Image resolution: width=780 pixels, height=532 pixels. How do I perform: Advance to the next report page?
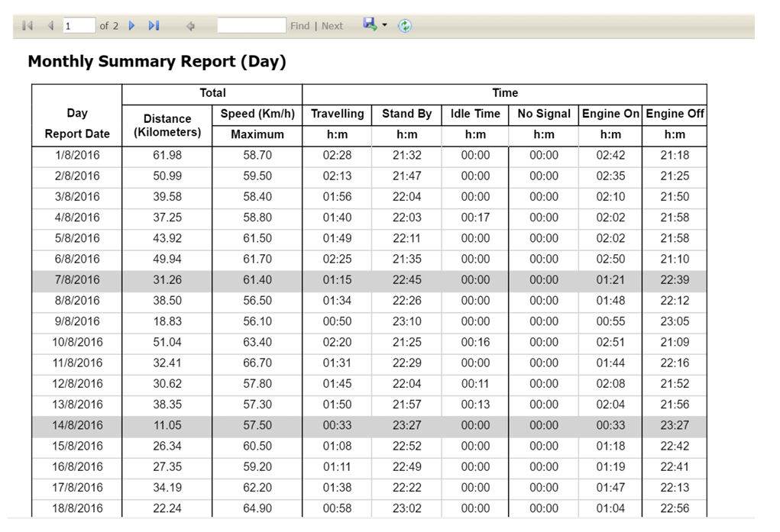click(x=132, y=26)
